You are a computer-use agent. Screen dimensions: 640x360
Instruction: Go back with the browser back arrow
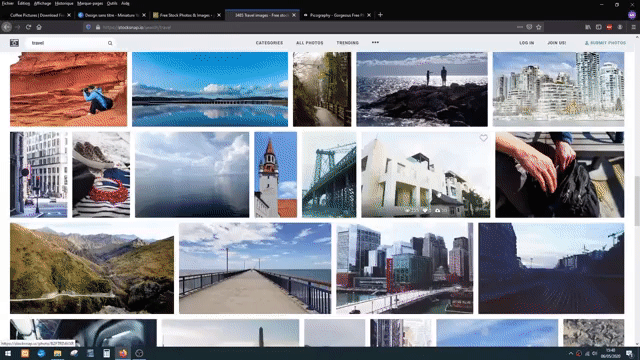click(x=7, y=27)
